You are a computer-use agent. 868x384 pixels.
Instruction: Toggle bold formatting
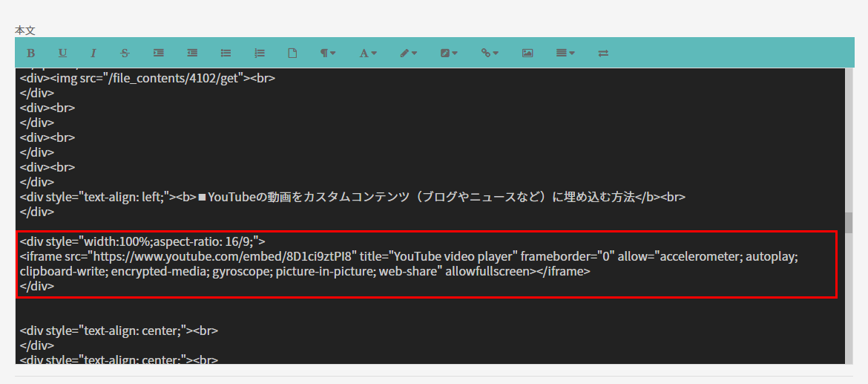[31, 53]
